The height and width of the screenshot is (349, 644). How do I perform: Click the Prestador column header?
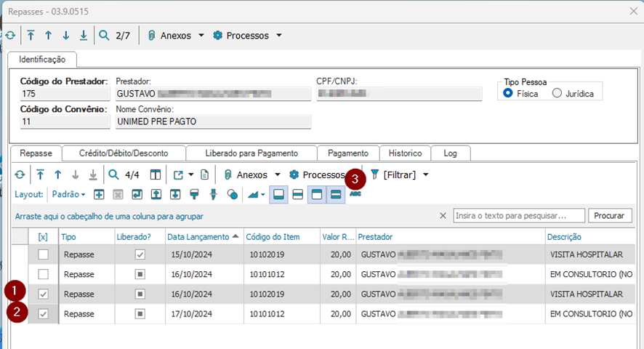click(451, 237)
